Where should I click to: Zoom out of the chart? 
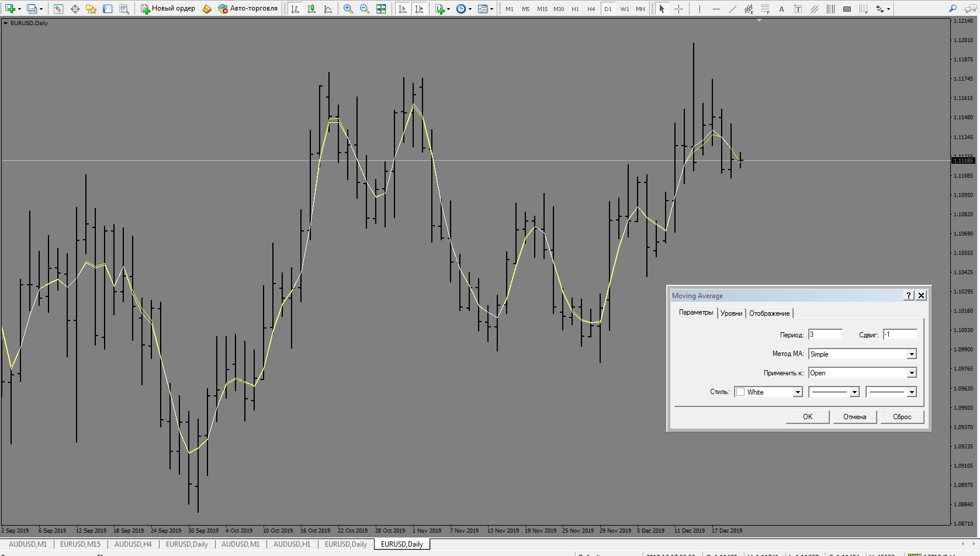click(365, 9)
